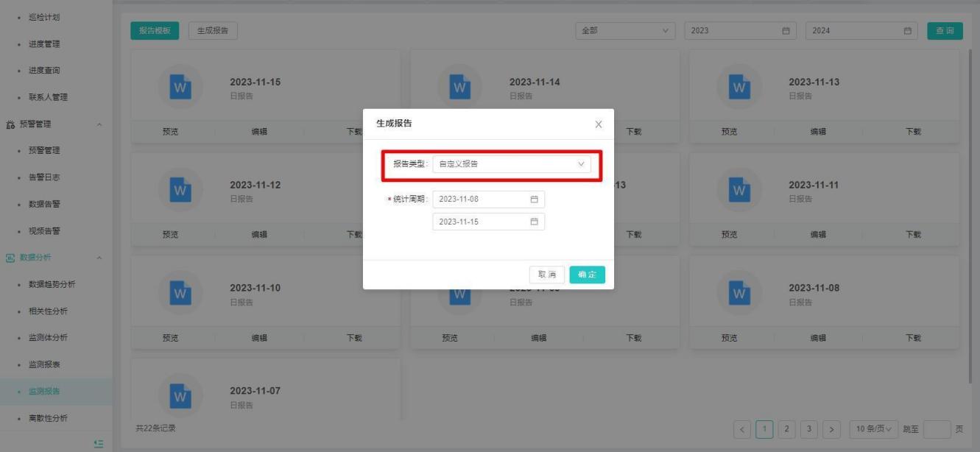Go to page 2 of results

(786, 429)
